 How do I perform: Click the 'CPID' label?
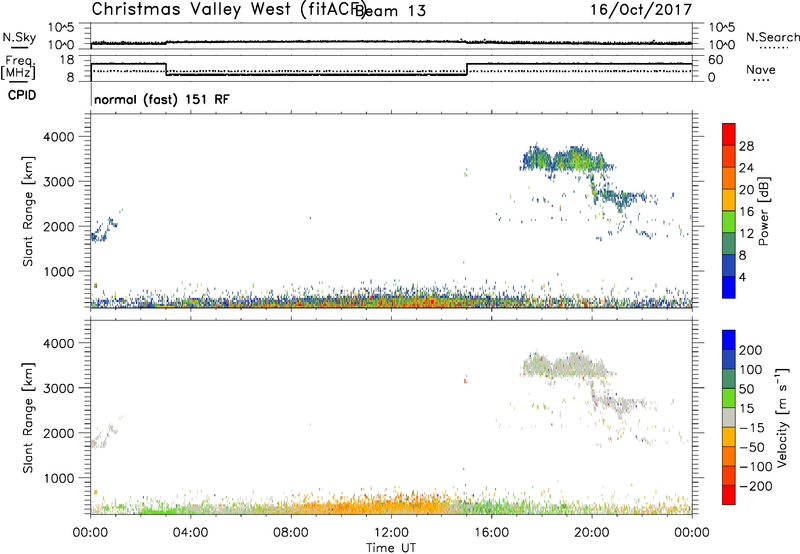coord(22,95)
